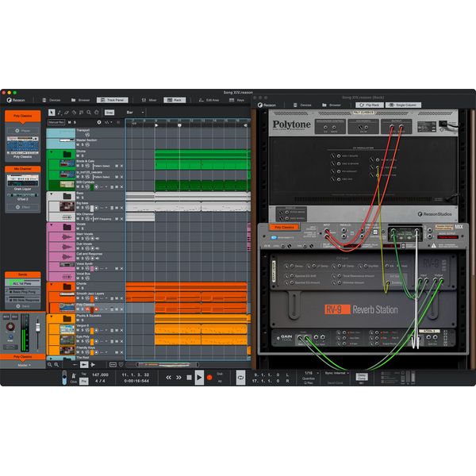Open Devices in the Rack window
The image size is (476, 476).
click(302, 105)
